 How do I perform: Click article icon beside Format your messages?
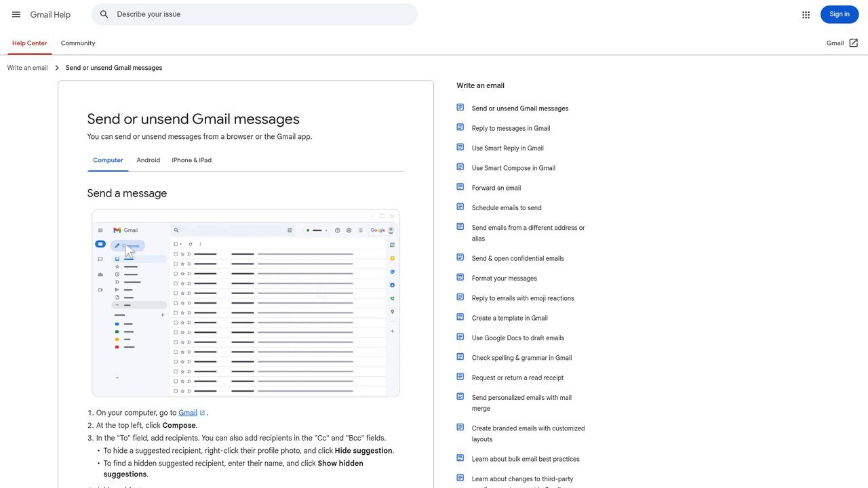(x=460, y=277)
